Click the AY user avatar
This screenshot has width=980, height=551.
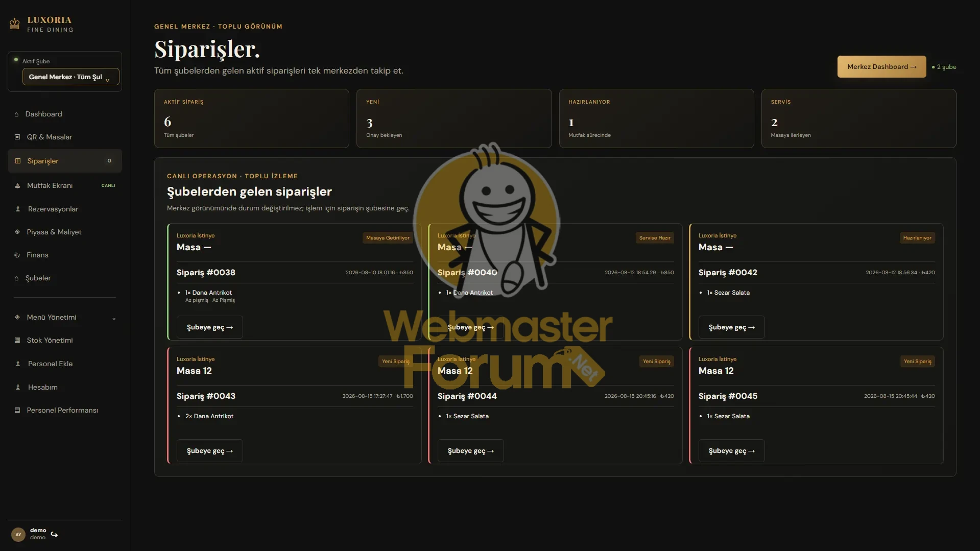click(18, 534)
